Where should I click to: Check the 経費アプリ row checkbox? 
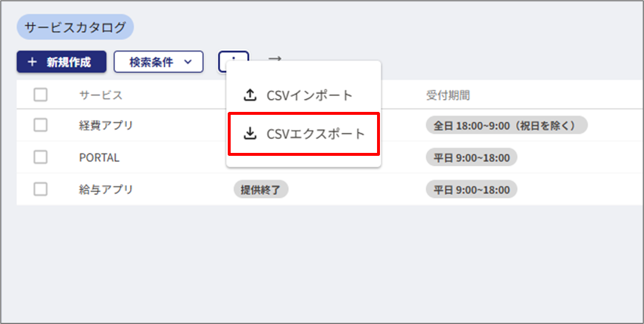tap(40, 125)
